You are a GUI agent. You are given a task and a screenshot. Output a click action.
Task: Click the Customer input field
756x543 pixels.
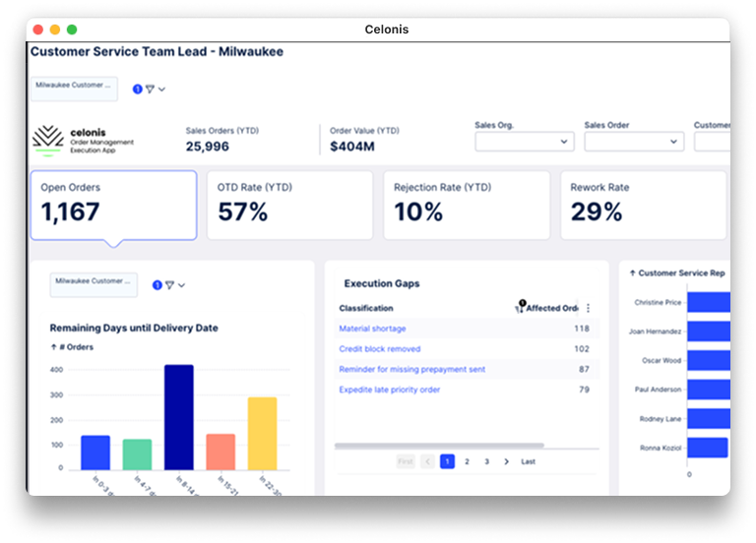click(x=712, y=142)
